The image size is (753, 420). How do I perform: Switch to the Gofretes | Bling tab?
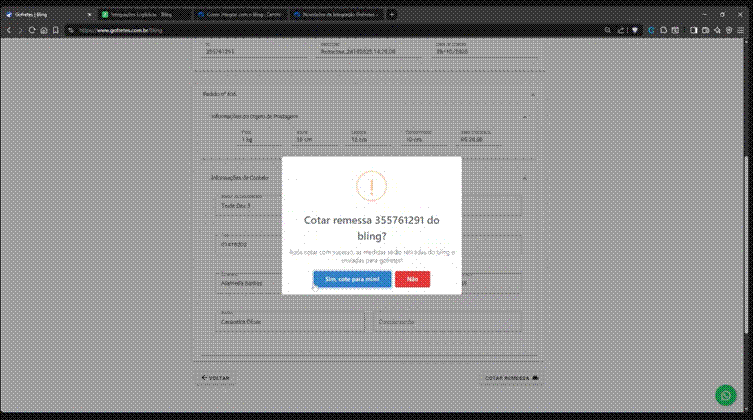pyautogui.click(x=47, y=14)
